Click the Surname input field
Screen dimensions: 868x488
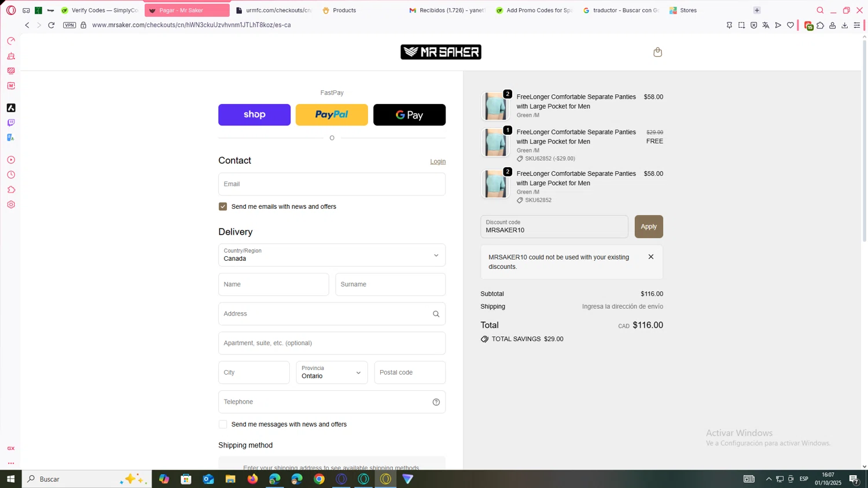[x=391, y=284]
